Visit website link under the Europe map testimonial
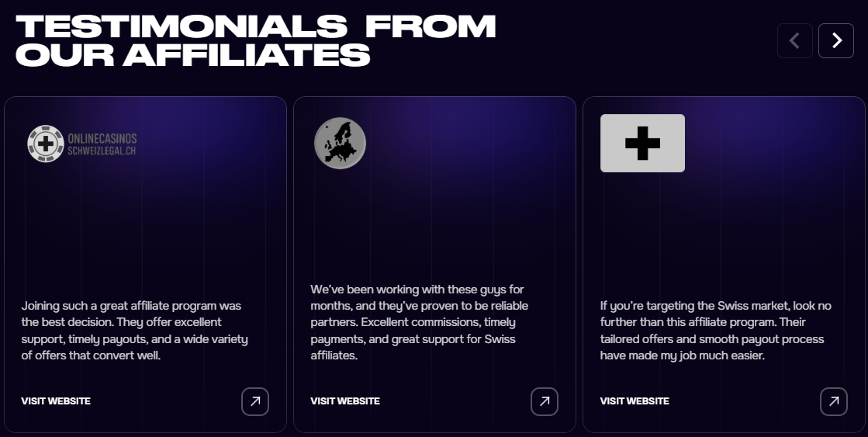The image size is (868, 437). [x=345, y=401]
